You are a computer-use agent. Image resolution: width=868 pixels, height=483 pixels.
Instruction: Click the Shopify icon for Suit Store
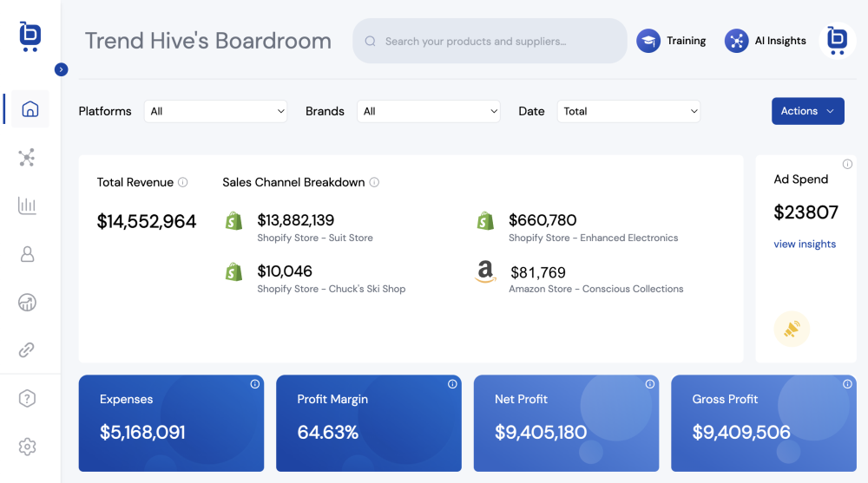click(x=234, y=221)
